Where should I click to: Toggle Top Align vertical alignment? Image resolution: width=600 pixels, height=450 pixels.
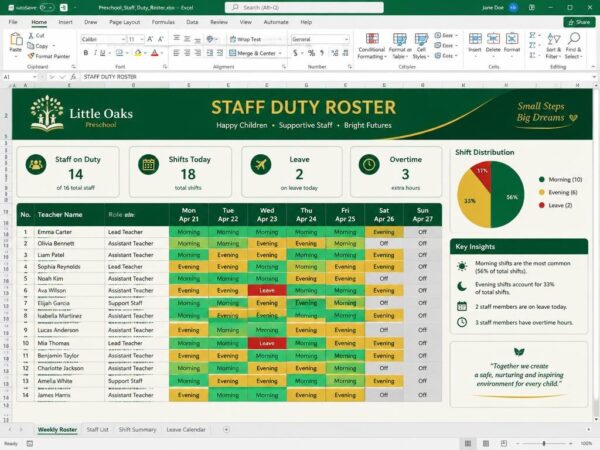coord(176,39)
